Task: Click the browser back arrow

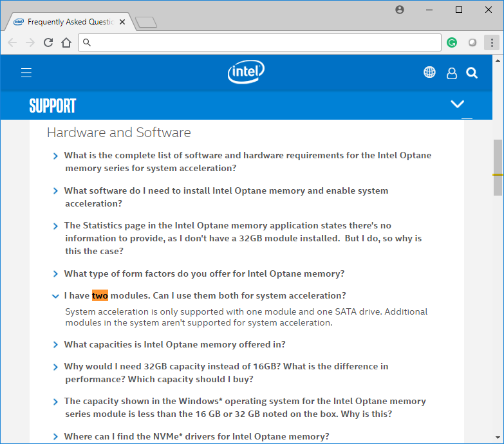Action: point(12,42)
